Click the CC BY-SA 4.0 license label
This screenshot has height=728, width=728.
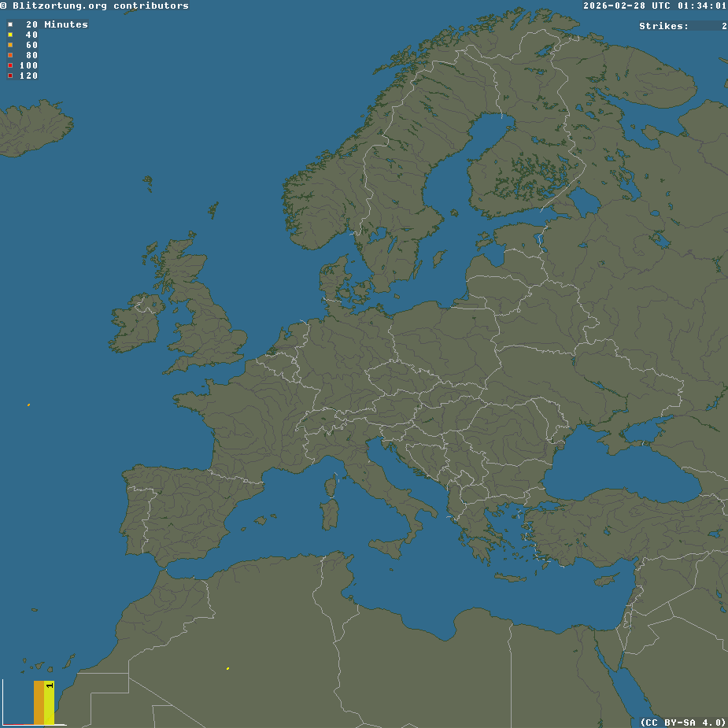pyautogui.click(x=682, y=722)
